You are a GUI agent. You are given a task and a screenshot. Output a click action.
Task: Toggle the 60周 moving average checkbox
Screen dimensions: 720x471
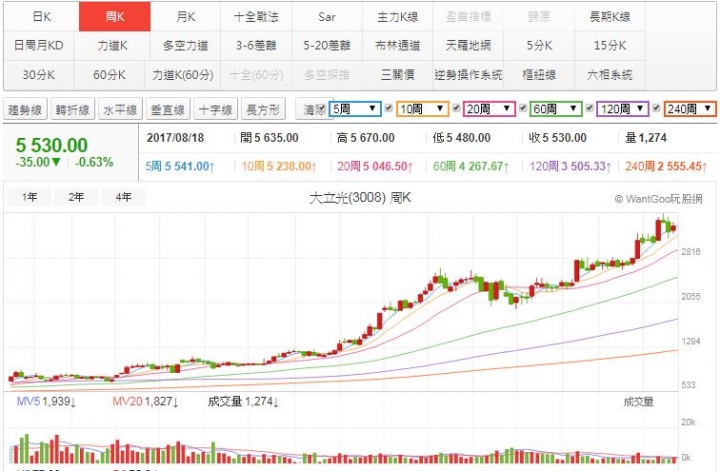point(522,108)
